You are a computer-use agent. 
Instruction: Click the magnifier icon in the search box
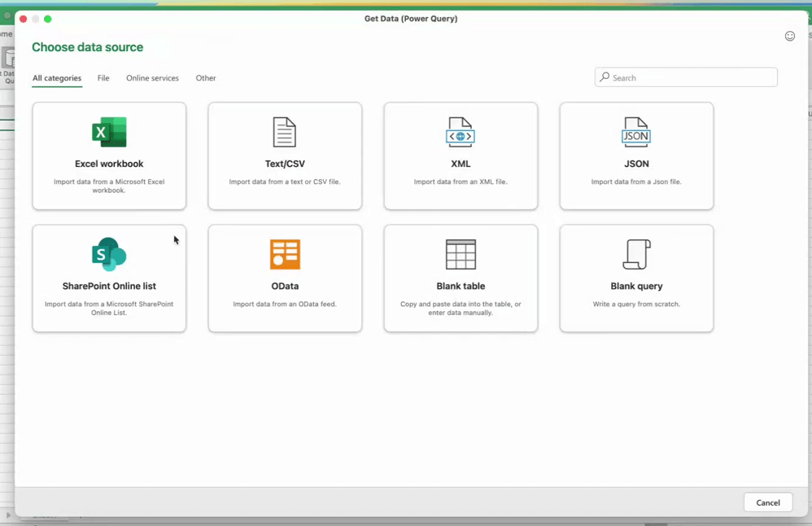point(605,77)
